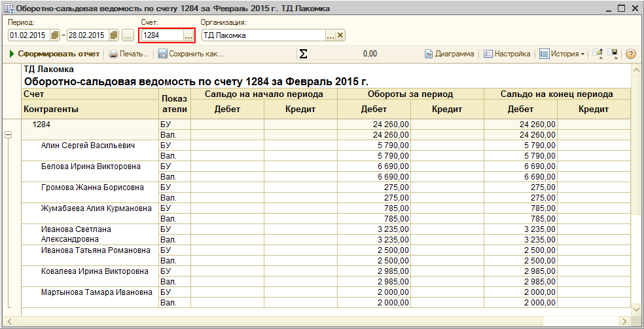The height and width of the screenshot is (329, 644).
Task: Open the Диаграмма chart view
Action: point(449,54)
